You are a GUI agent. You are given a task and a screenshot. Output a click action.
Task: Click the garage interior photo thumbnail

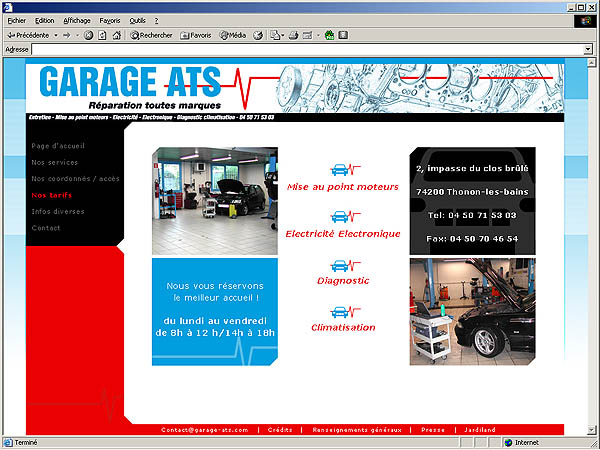(215, 201)
